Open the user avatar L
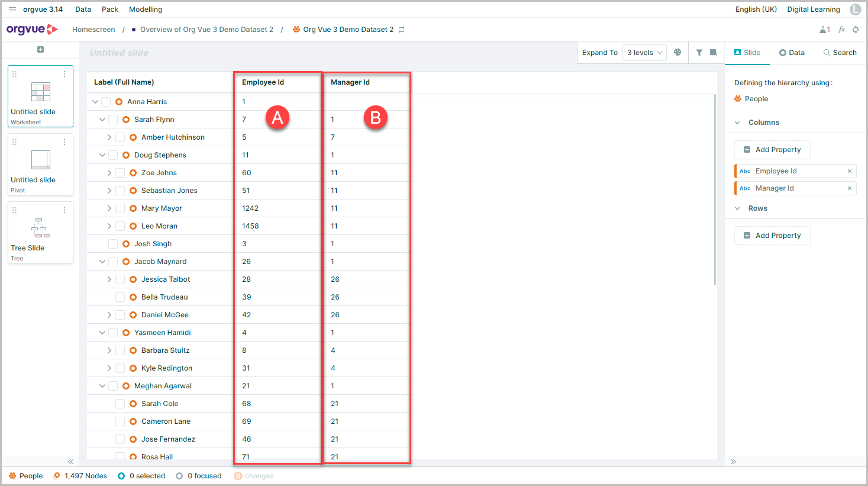Image resolution: width=868 pixels, height=486 pixels. 856,9
